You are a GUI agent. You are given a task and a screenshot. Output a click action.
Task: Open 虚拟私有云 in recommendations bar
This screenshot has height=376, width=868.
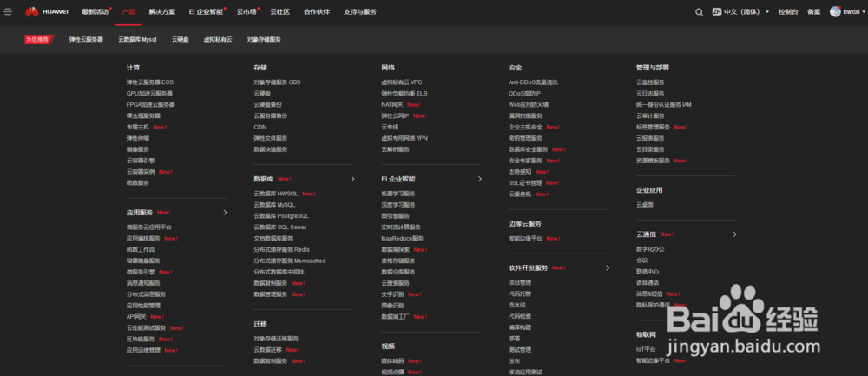coord(218,40)
